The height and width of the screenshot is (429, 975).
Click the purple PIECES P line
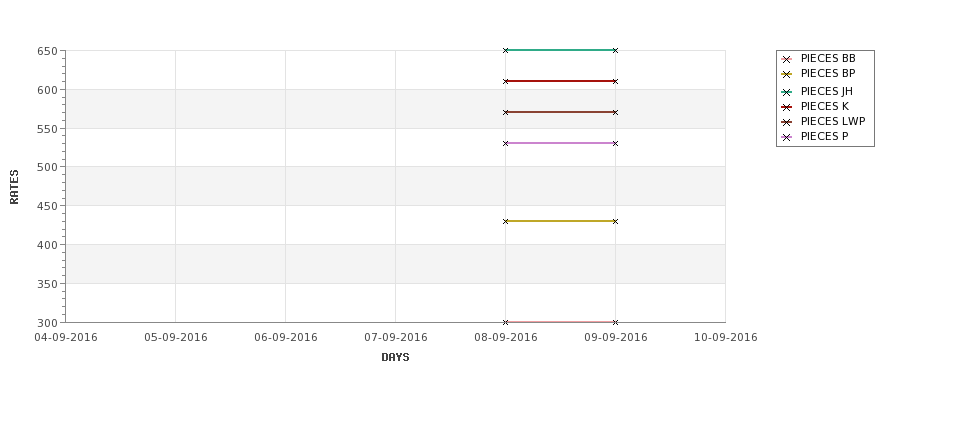tap(560, 143)
